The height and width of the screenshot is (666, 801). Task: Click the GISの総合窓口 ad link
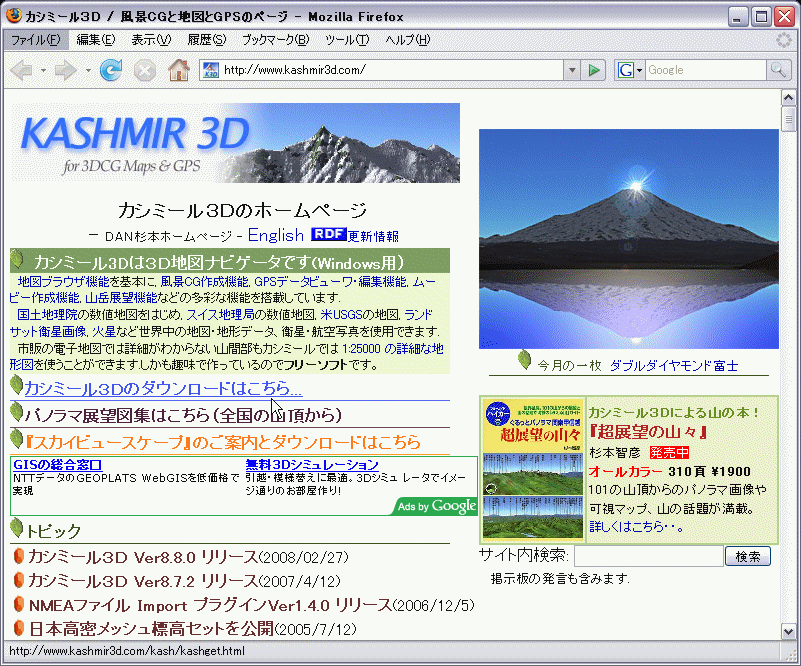[x=58, y=465]
